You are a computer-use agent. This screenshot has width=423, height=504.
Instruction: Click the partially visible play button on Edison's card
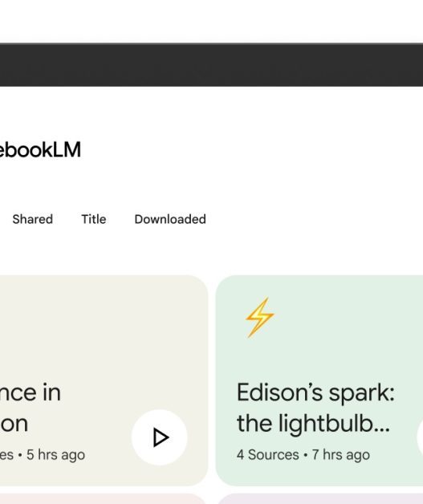pos(420,437)
